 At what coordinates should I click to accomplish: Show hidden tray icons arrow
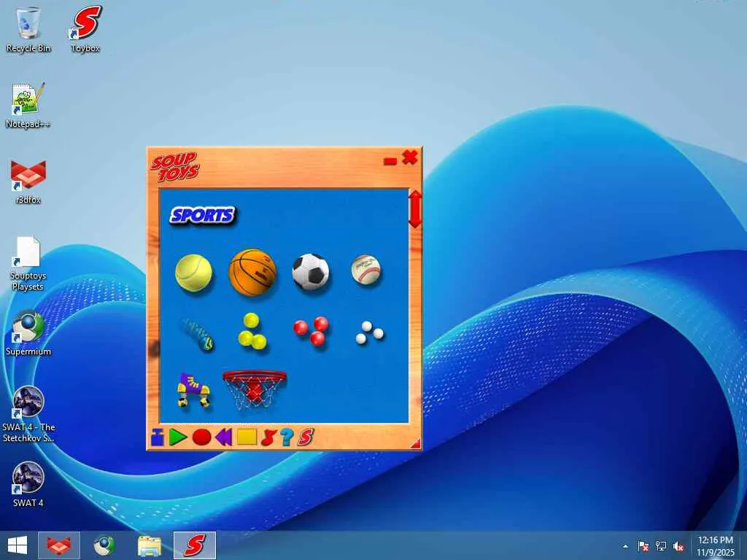[x=625, y=546]
